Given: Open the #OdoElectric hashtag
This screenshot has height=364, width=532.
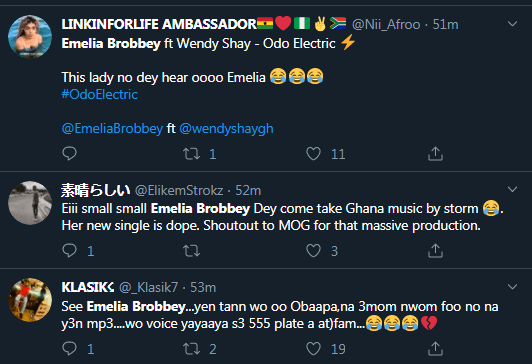Looking at the screenshot, I should [x=99, y=94].
